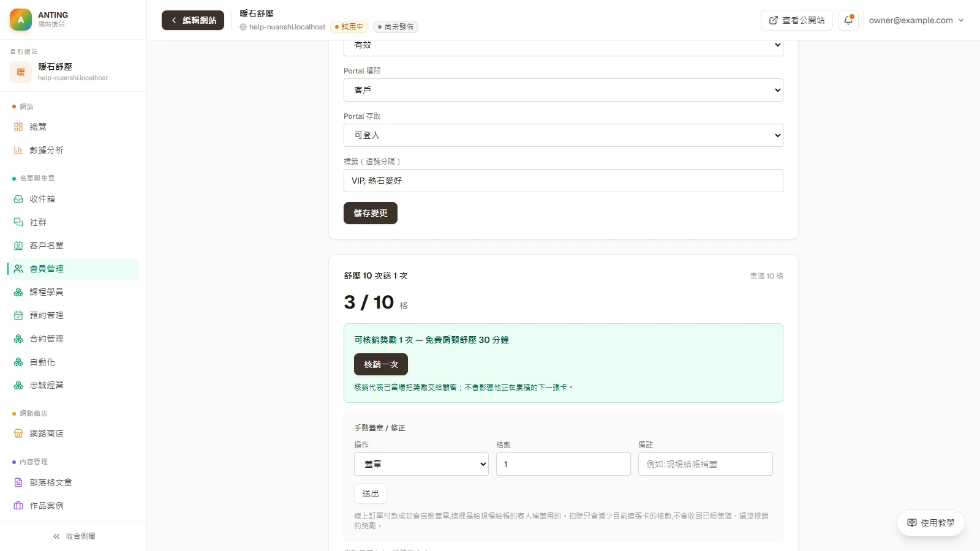Click the 備註 note input field
Viewport: 980px width, 551px height.
[706, 464]
